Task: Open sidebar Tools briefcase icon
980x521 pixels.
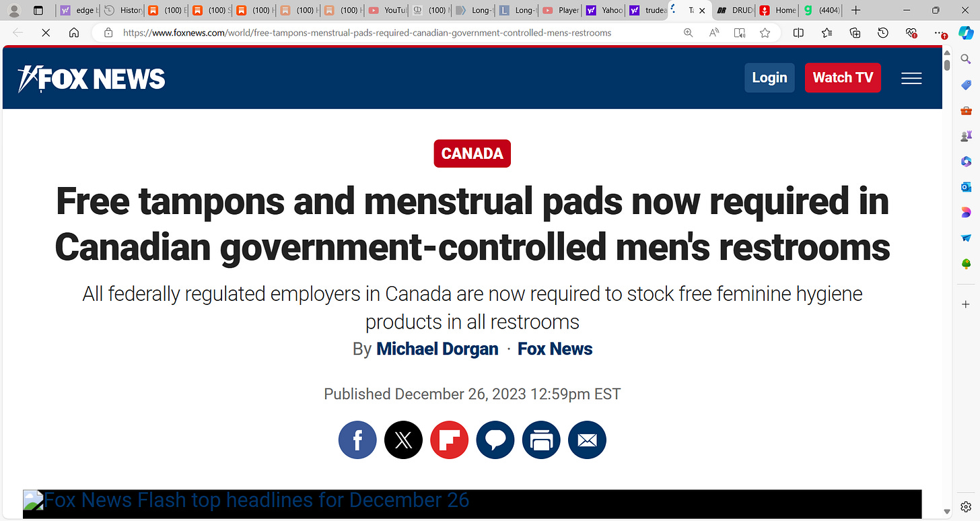Action: click(x=966, y=110)
